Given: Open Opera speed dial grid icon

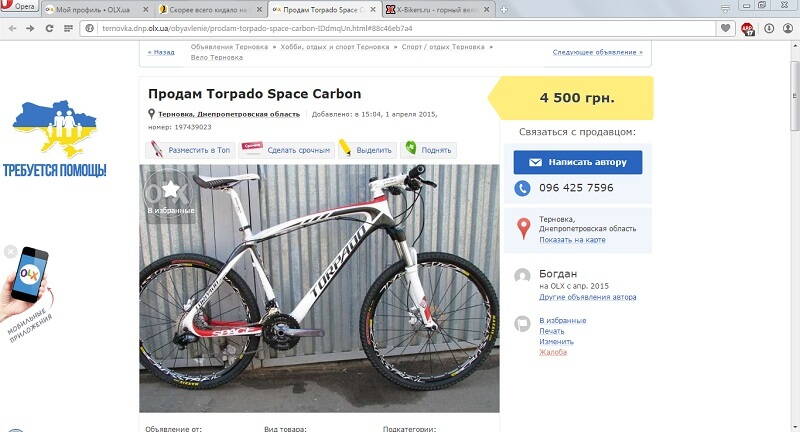Looking at the screenshot, I should pyautogui.click(x=68, y=29).
